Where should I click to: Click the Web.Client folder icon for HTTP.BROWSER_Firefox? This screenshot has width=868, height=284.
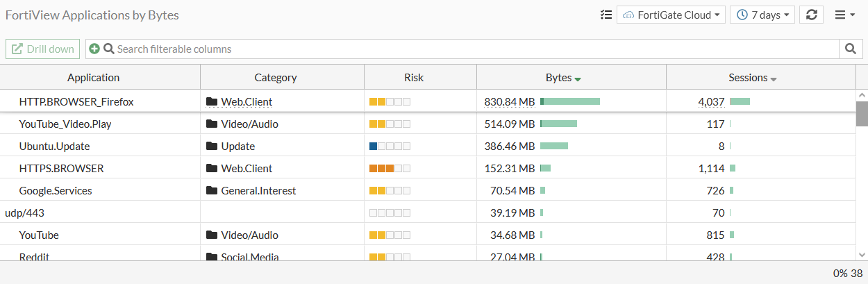tap(212, 102)
